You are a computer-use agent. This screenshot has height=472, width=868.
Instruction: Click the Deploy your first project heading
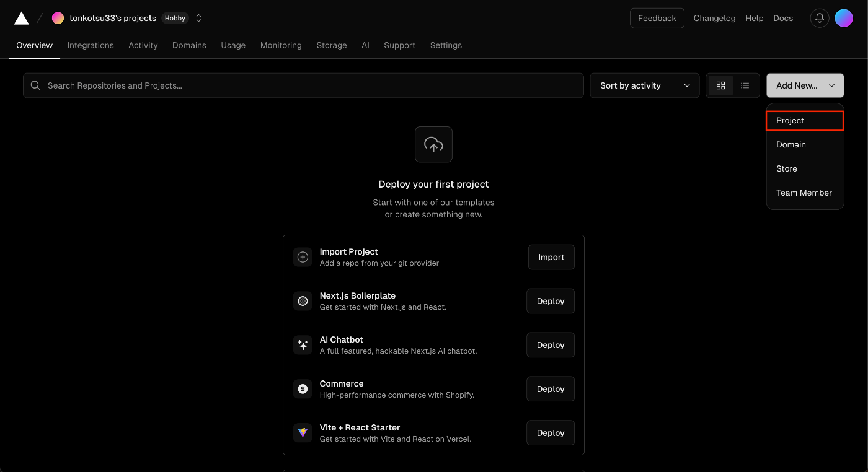tap(433, 184)
